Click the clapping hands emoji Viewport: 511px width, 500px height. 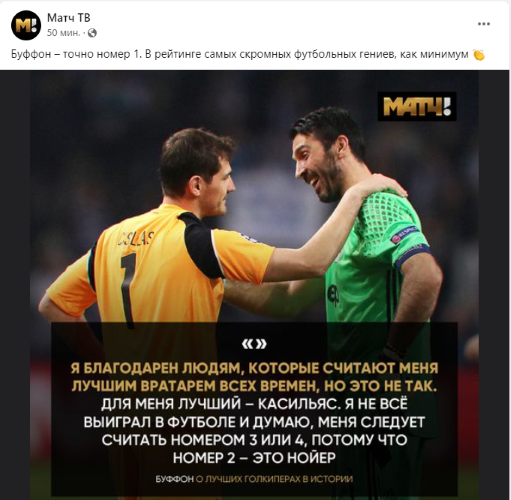click(x=478, y=54)
